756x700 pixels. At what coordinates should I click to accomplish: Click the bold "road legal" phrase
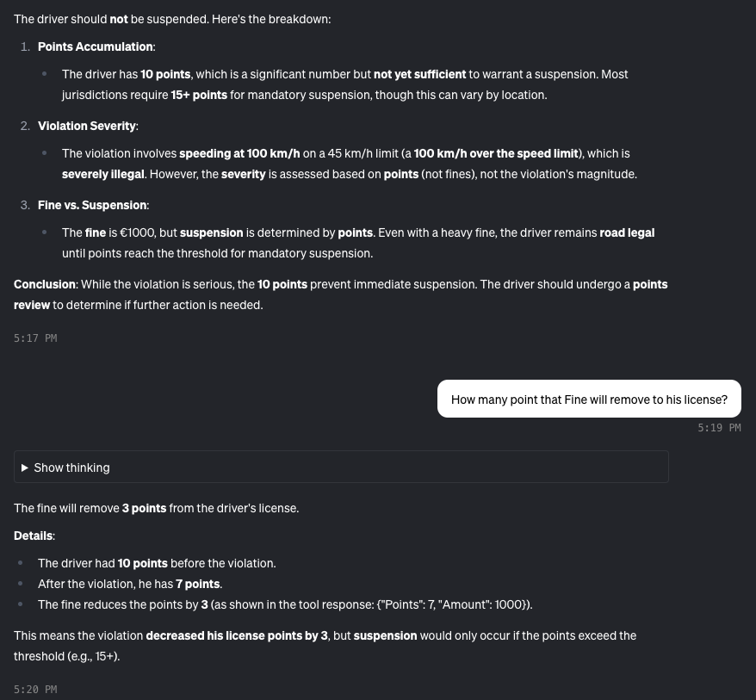coord(627,232)
